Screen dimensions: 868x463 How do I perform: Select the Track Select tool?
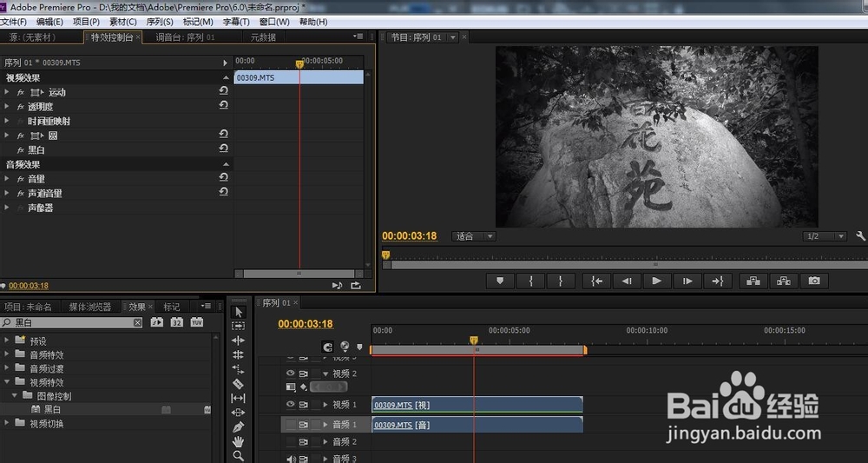click(x=238, y=327)
